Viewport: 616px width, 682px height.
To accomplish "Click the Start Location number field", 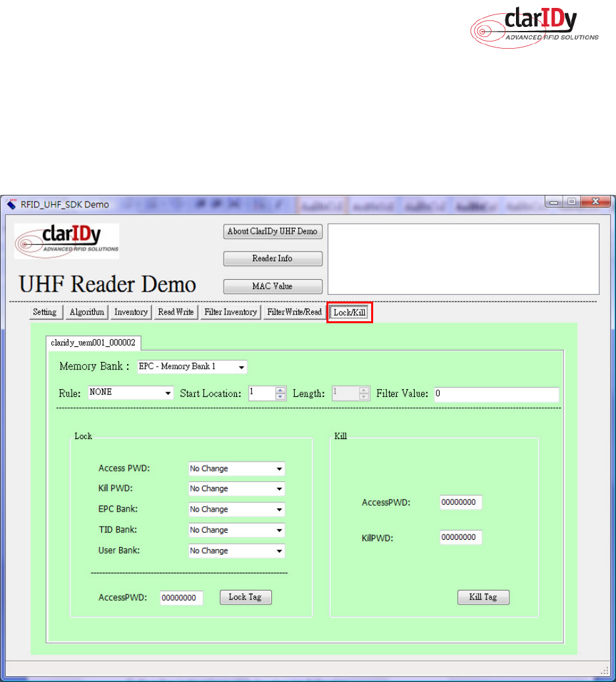I will (262, 393).
